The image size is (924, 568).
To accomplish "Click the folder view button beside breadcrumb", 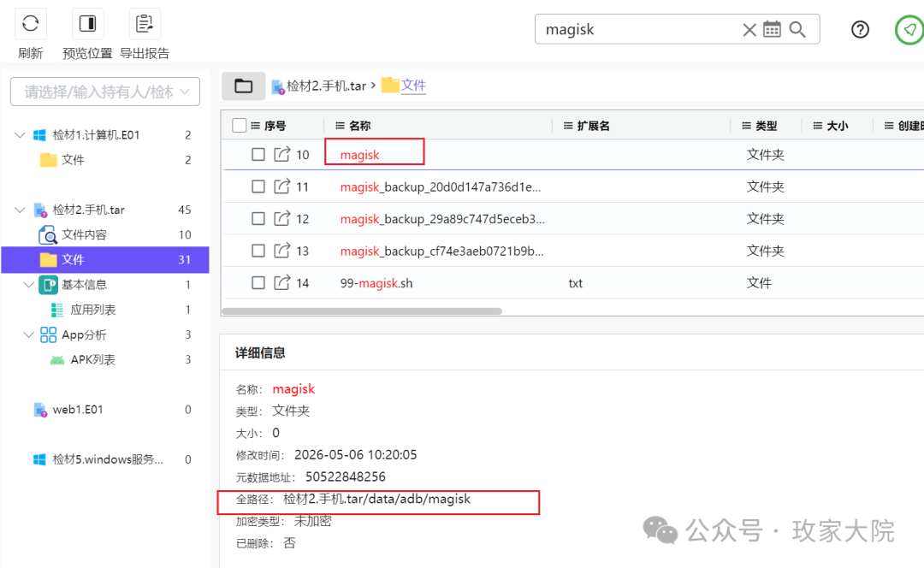I will pyautogui.click(x=243, y=86).
